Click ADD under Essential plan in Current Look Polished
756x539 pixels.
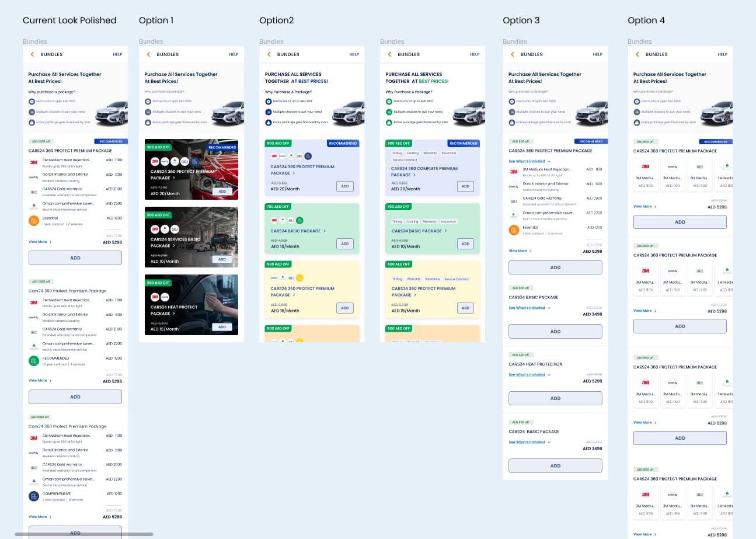coord(75,258)
